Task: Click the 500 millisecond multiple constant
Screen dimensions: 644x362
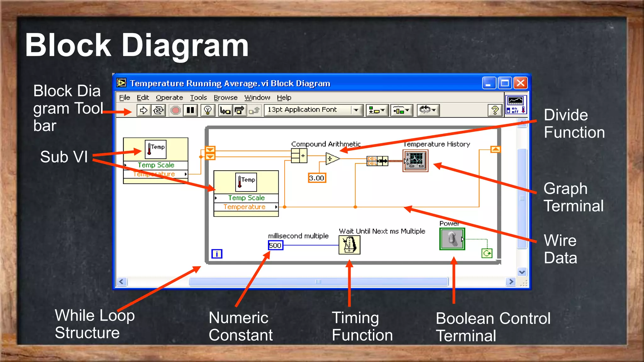Action: point(275,245)
